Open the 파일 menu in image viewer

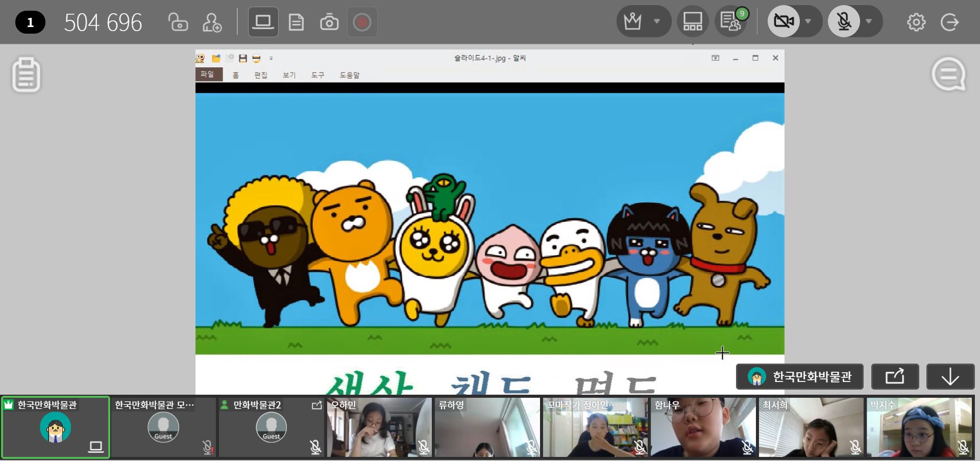coord(208,74)
